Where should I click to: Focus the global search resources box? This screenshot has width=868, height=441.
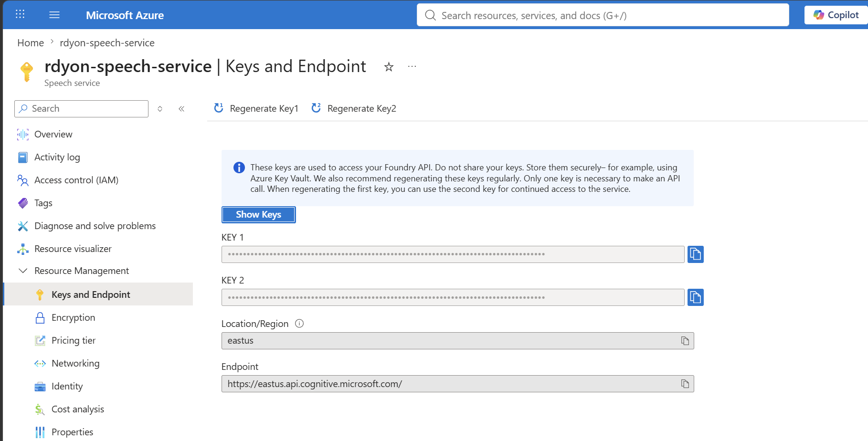coord(603,15)
